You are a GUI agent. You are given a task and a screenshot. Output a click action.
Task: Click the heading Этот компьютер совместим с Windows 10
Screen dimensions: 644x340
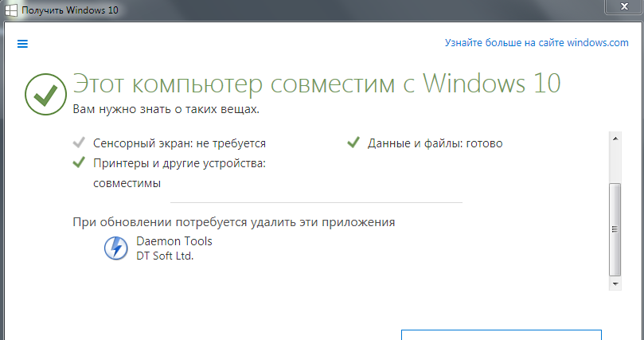(317, 84)
